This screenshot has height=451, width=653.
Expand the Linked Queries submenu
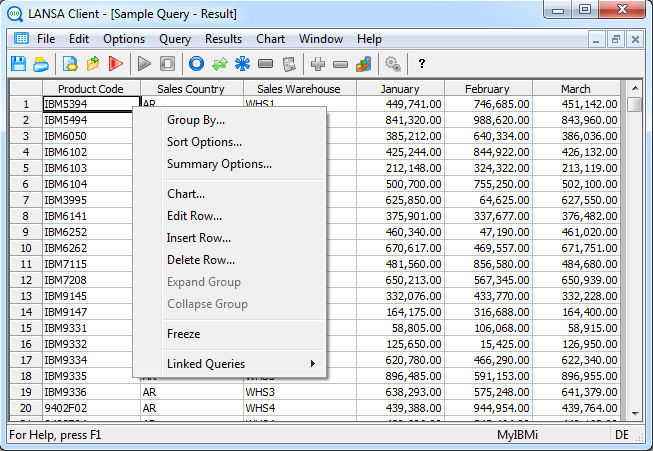pos(240,364)
